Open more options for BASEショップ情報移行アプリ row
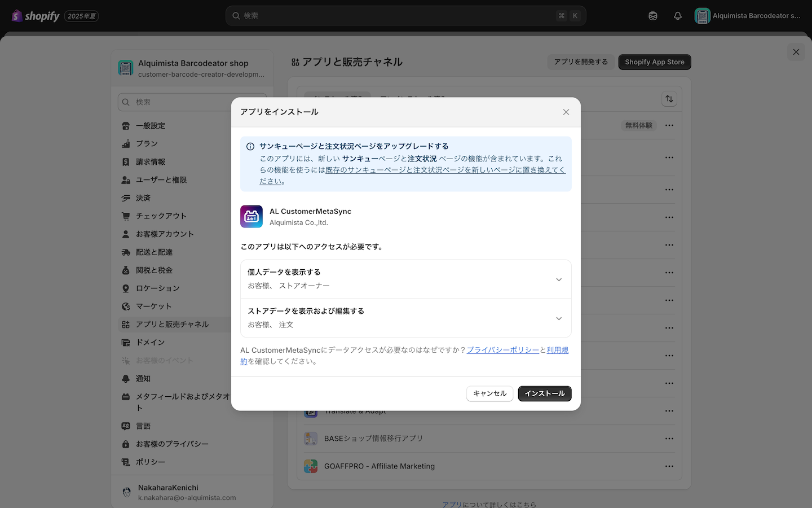The width and height of the screenshot is (812, 508). tap(669, 439)
